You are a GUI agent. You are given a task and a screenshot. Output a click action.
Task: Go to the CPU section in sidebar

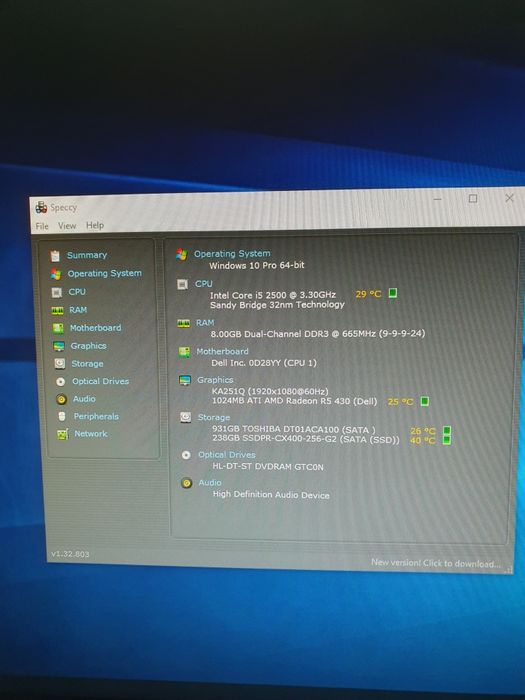click(77, 292)
